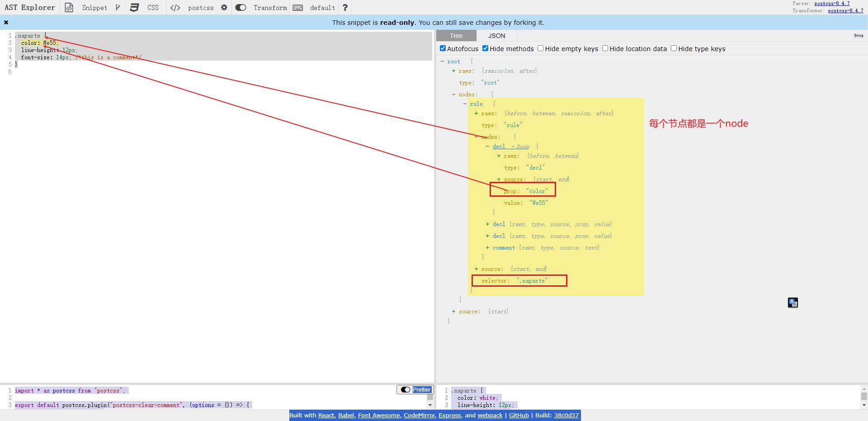Collapse the rule node
Screen dimensions: 868x421
(465, 104)
